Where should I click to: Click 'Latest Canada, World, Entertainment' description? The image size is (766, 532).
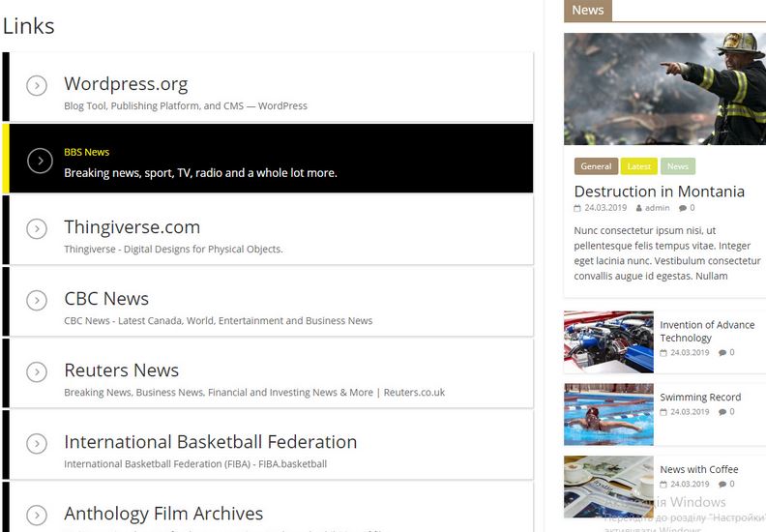[x=218, y=321]
